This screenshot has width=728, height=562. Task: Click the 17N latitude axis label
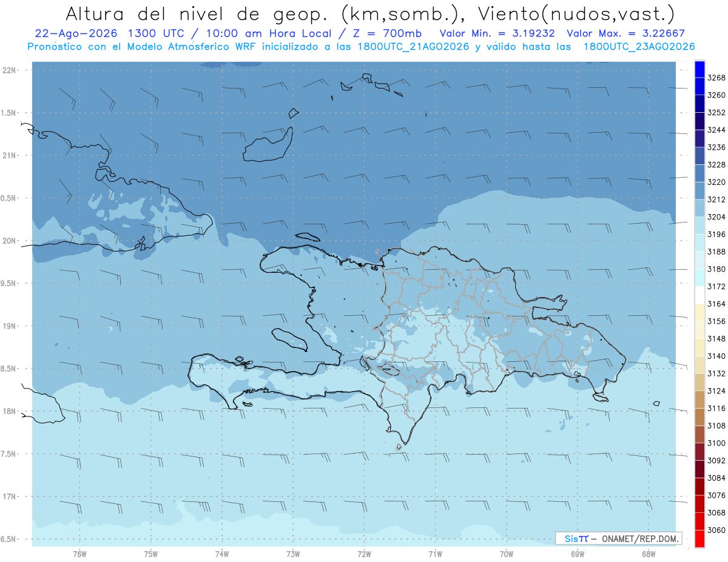click(10, 497)
